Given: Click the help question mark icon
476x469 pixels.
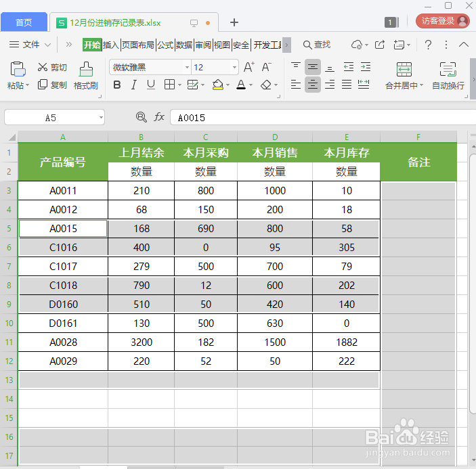Looking at the screenshot, I should pyautogui.click(x=428, y=45).
